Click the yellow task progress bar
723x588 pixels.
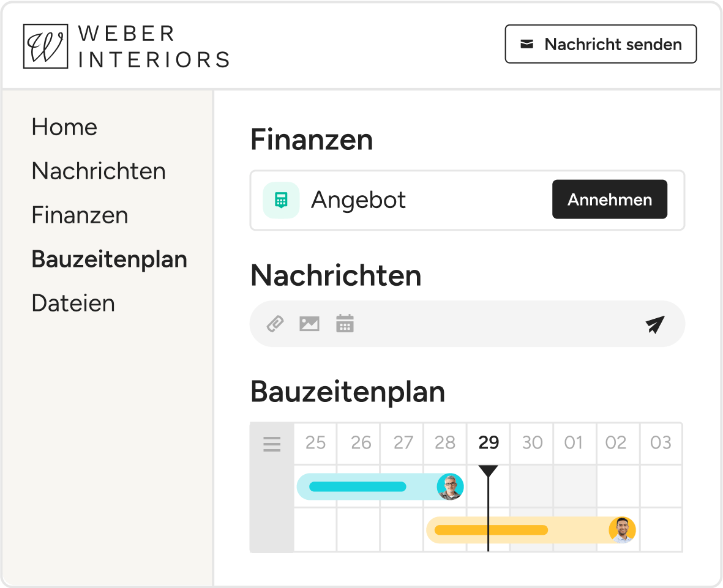click(491, 530)
